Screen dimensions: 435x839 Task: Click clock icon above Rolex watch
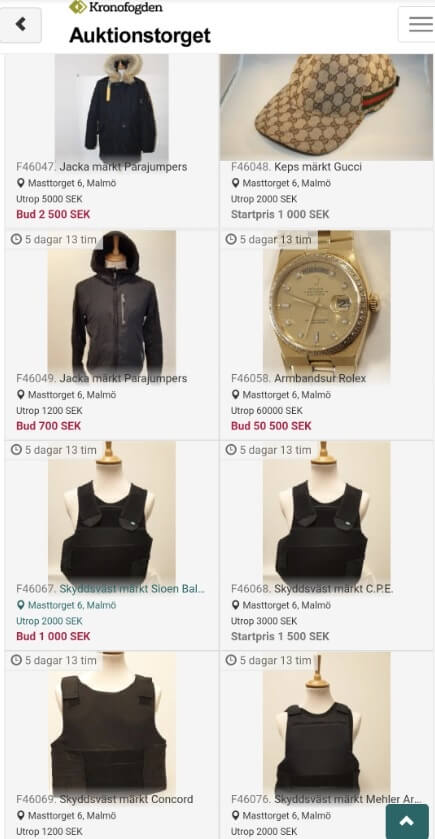click(231, 239)
